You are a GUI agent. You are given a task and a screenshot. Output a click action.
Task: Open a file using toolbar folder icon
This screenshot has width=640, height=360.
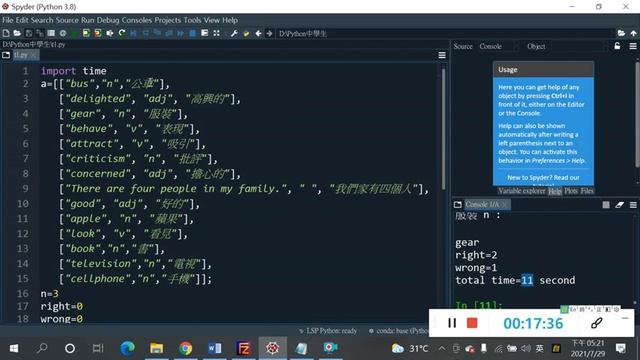click(x=17, y=33)
